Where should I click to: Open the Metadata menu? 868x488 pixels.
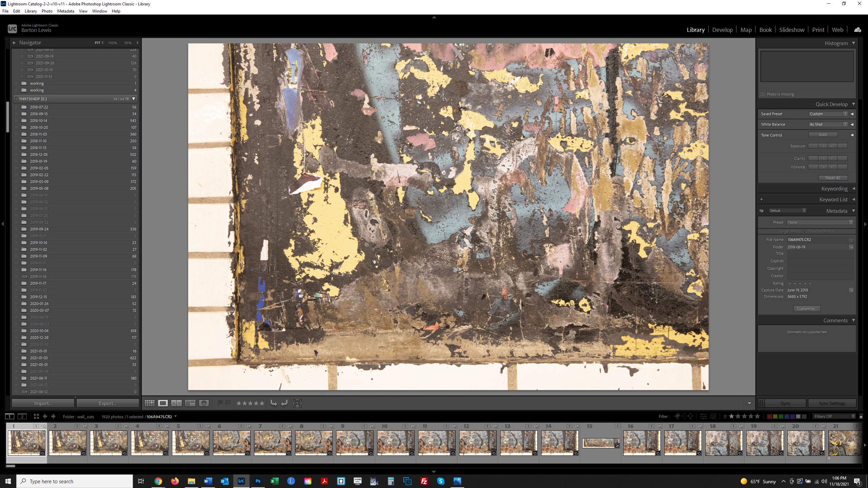click(x=65, y=11)
